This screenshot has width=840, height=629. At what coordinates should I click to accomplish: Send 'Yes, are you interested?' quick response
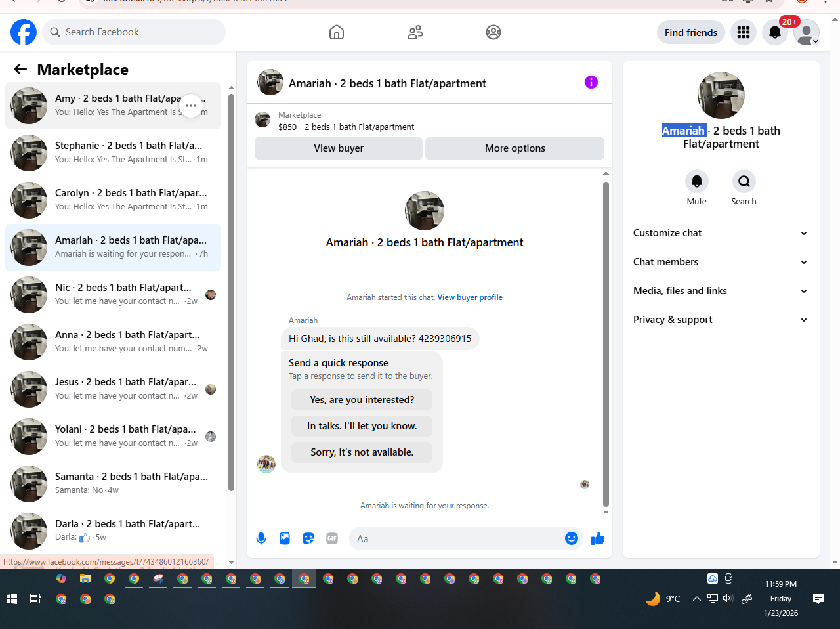tap(362, 400)
